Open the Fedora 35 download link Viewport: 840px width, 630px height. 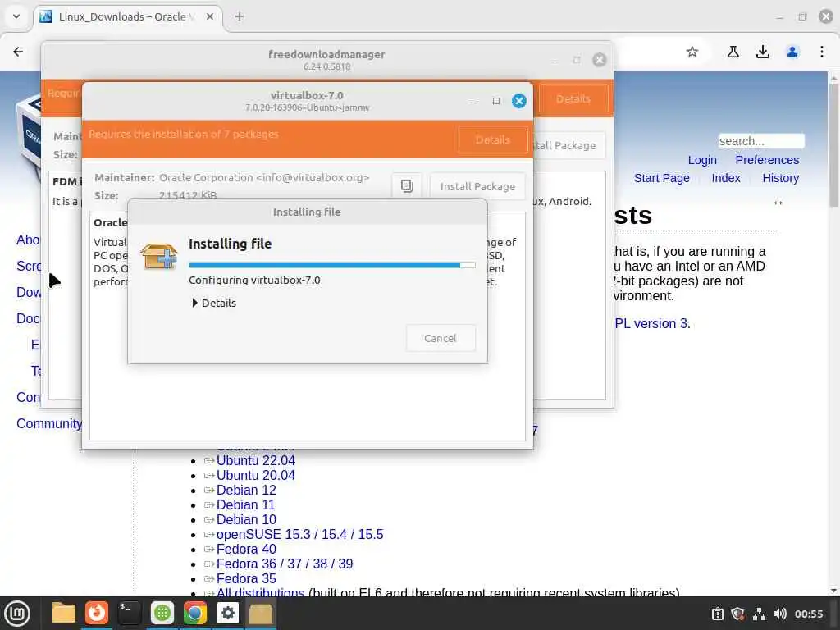point(246,578)
